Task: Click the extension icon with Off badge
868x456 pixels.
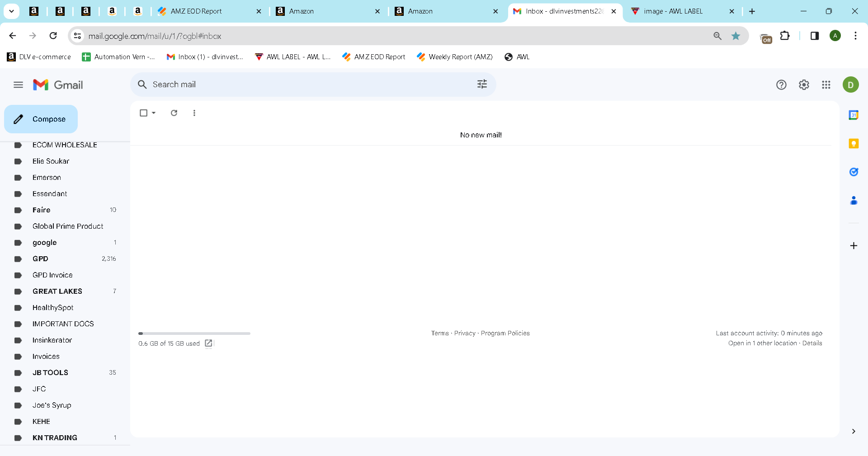Action: [x=766, y=38]
